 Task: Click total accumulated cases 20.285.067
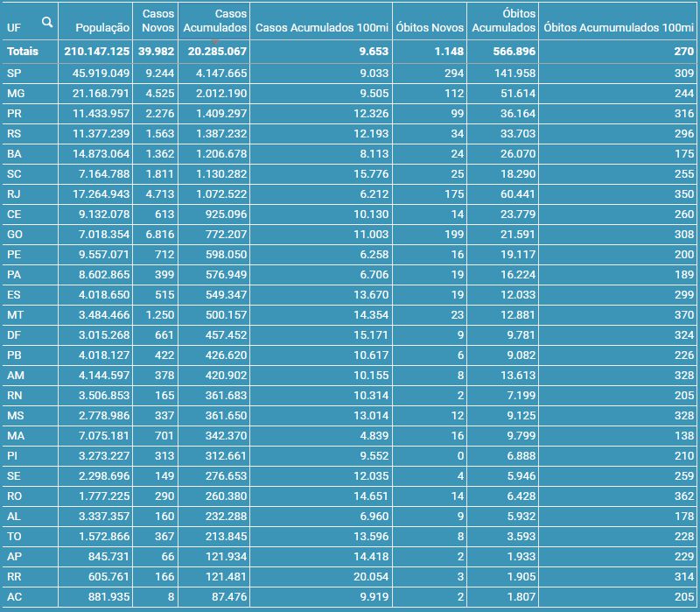click(x=215, y=52)
